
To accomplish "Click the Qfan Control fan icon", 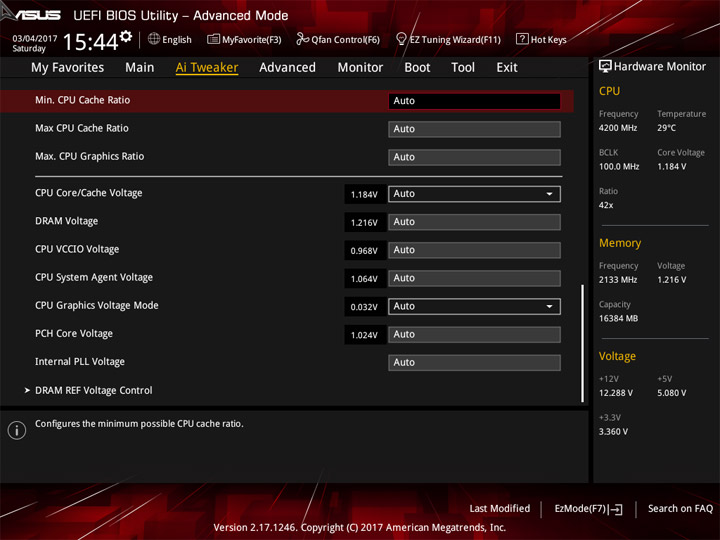I will click(302, 39).
